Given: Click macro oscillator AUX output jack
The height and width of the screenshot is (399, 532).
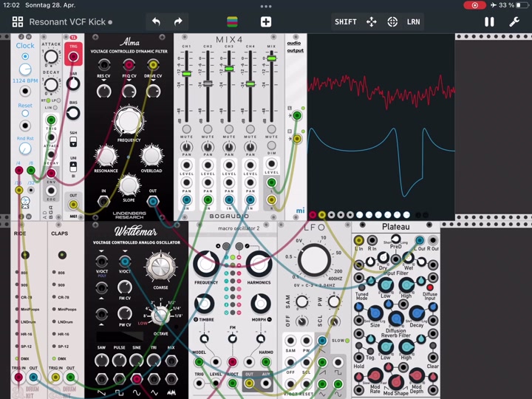Looking at the screenshot, I should click(266, 383).
